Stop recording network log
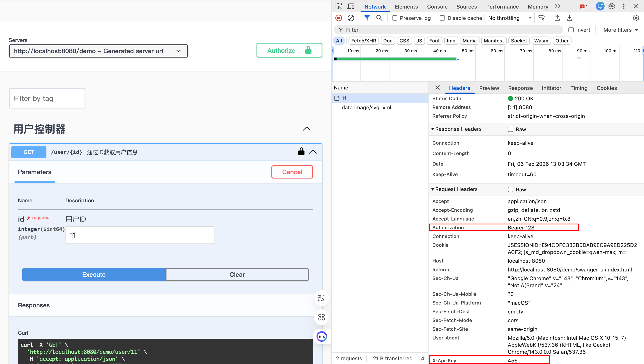 [x=339, y=18]
